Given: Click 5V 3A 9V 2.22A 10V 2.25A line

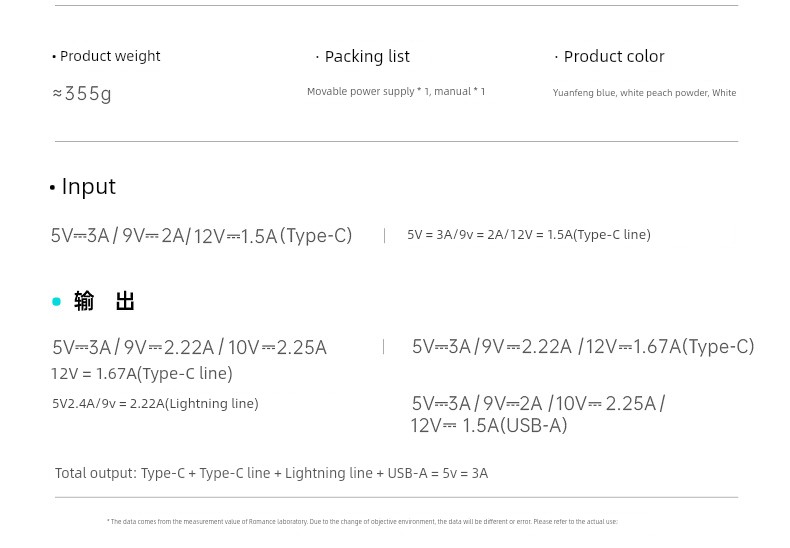Looking at the screenshot, I should [189, 348].
